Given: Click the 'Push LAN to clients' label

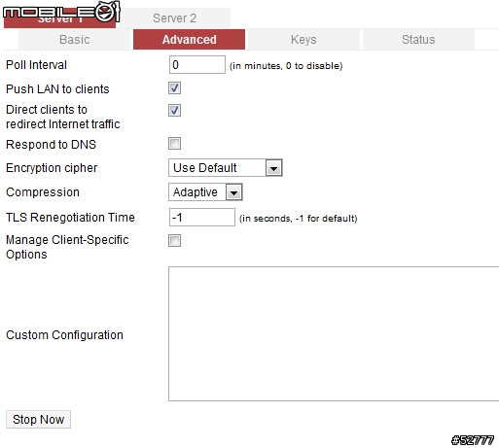Looking at the screenshot, I should 57,89.
